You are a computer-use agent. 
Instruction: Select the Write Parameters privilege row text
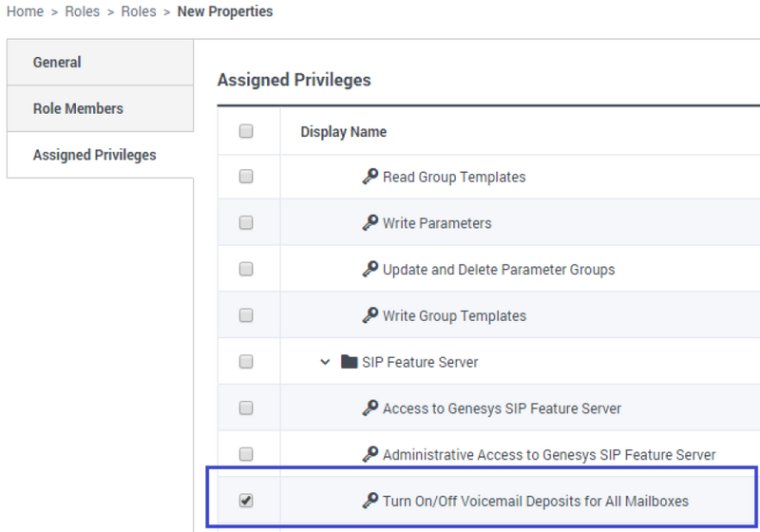(437, 223)
